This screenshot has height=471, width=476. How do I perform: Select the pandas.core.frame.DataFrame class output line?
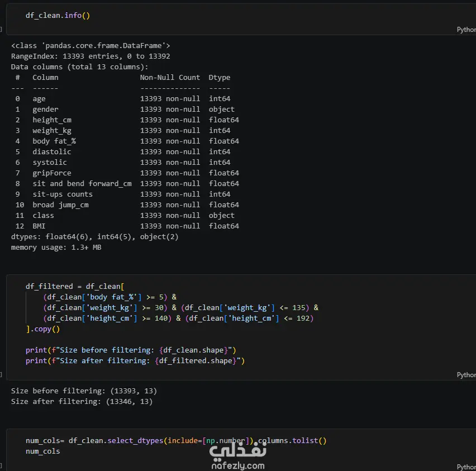click(x=91, y=46)
